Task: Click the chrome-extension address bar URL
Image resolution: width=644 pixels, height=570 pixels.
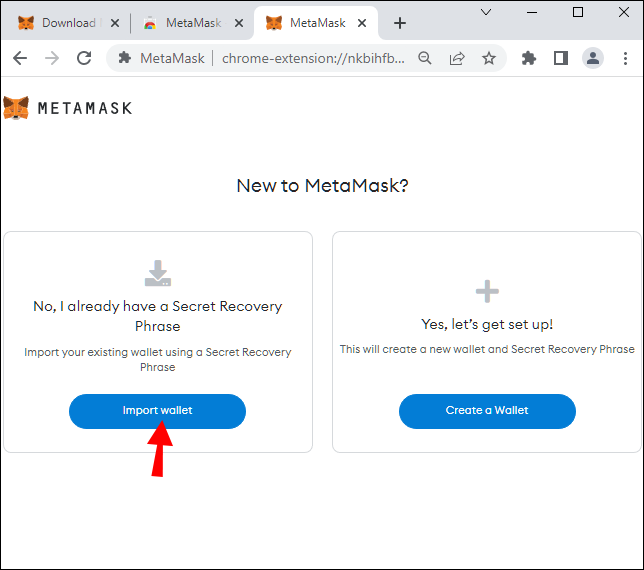Action: 310,58
